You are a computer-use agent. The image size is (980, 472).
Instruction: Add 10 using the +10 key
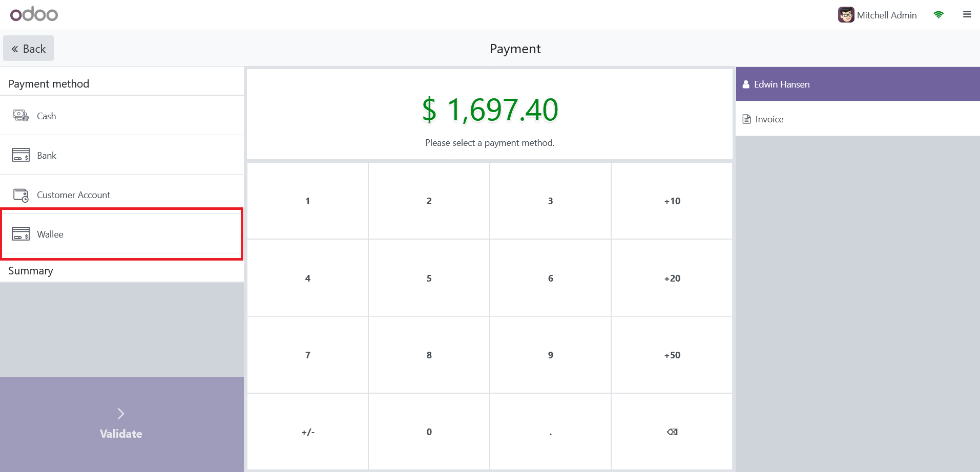[672, 201]
